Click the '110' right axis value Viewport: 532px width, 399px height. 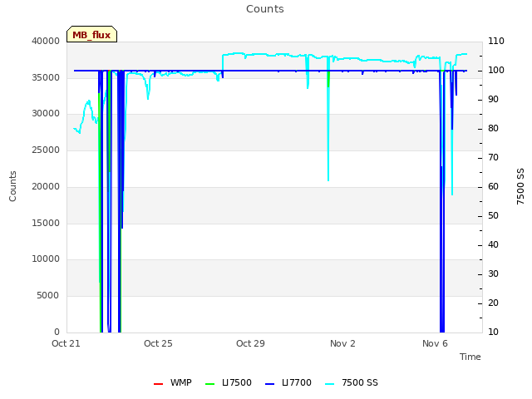click(x=496, y=41)
